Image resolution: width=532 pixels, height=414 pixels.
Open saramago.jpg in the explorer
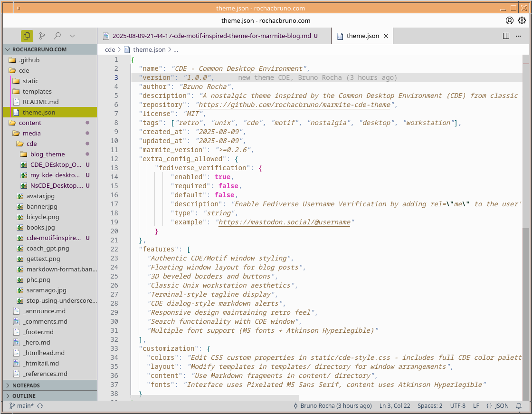[50, 290]
